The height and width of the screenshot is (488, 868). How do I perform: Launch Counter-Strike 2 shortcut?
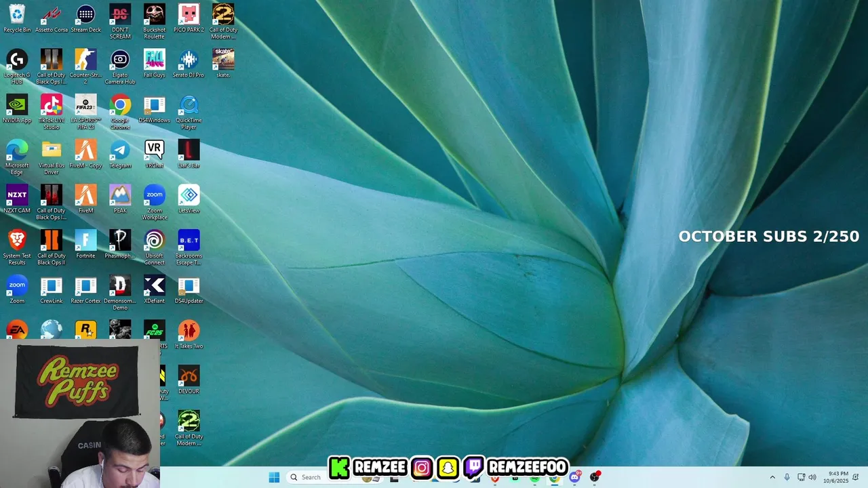(x=86, y=66)
